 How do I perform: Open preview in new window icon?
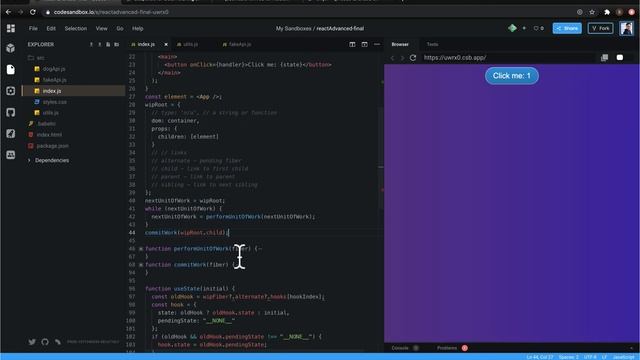tap(604, 58)
